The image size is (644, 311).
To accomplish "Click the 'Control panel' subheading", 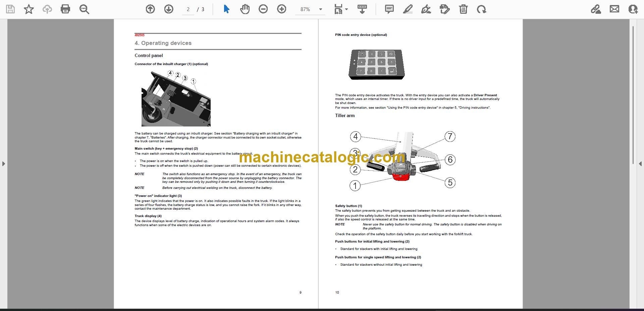I will (149, 55).
